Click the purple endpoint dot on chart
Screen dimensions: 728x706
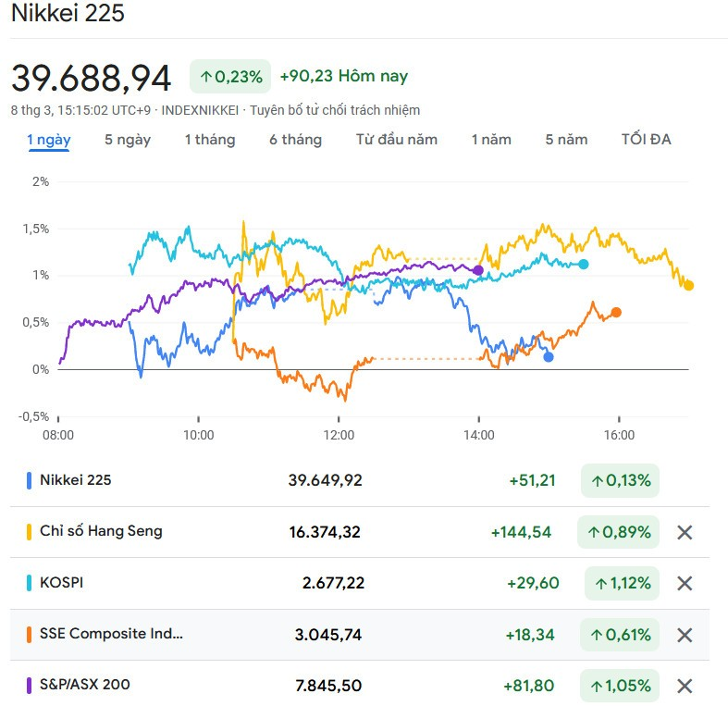pyautogui.click(x=478, y=270)
